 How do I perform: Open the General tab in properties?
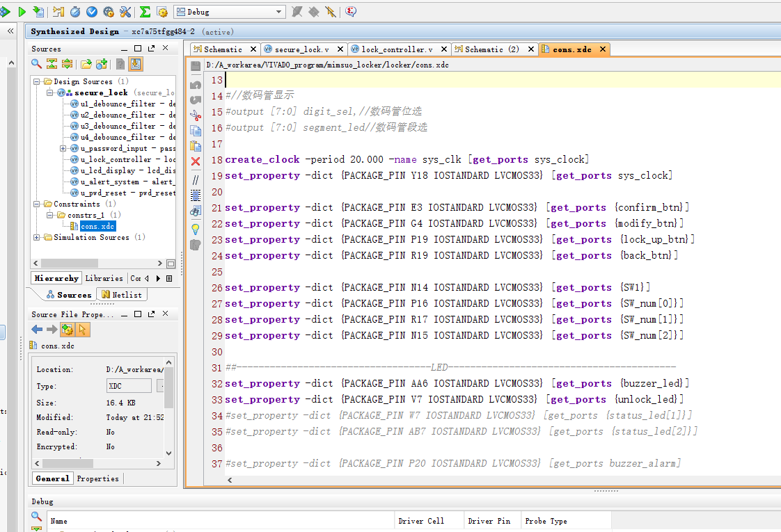(x=52, y=478)
